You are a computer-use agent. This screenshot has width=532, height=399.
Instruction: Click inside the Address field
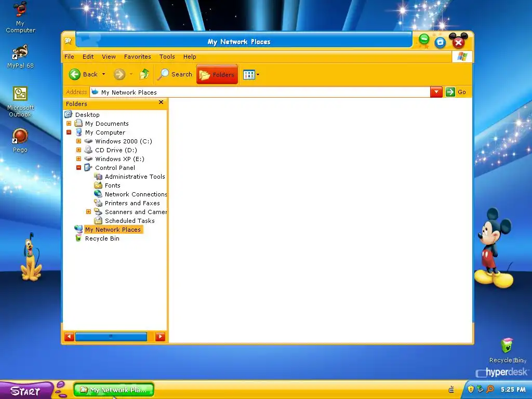pos(260,92)
